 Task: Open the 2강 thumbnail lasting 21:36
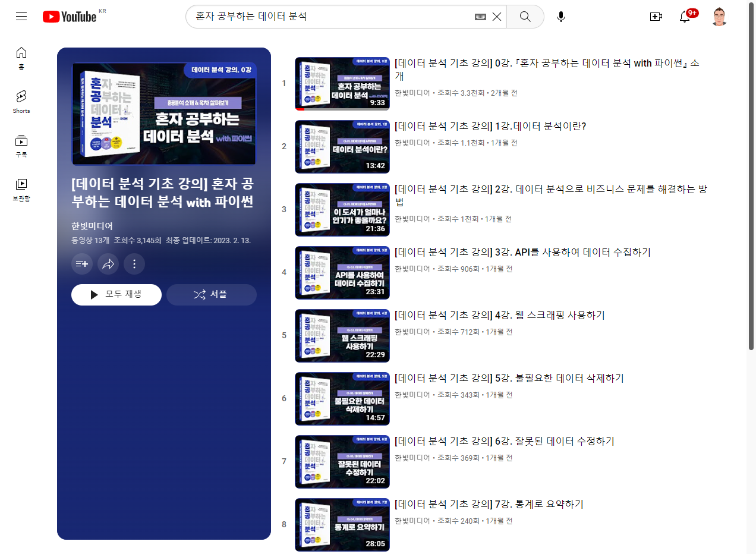point(342,210)
